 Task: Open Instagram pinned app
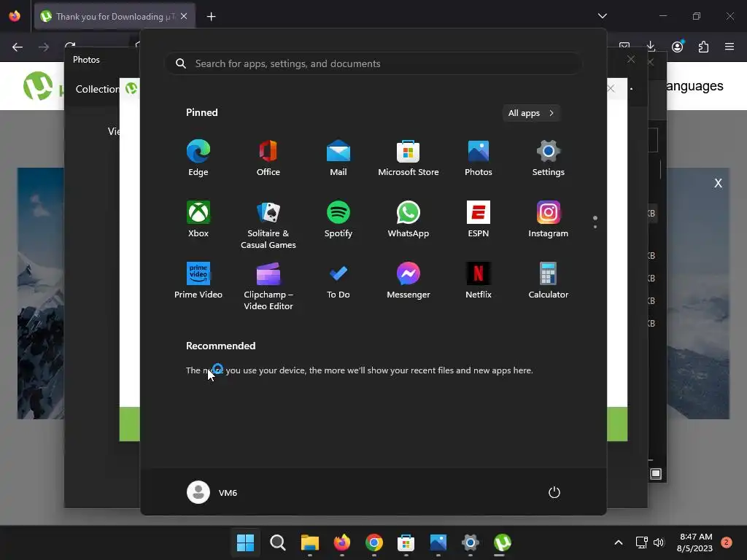tap(549, 219)
